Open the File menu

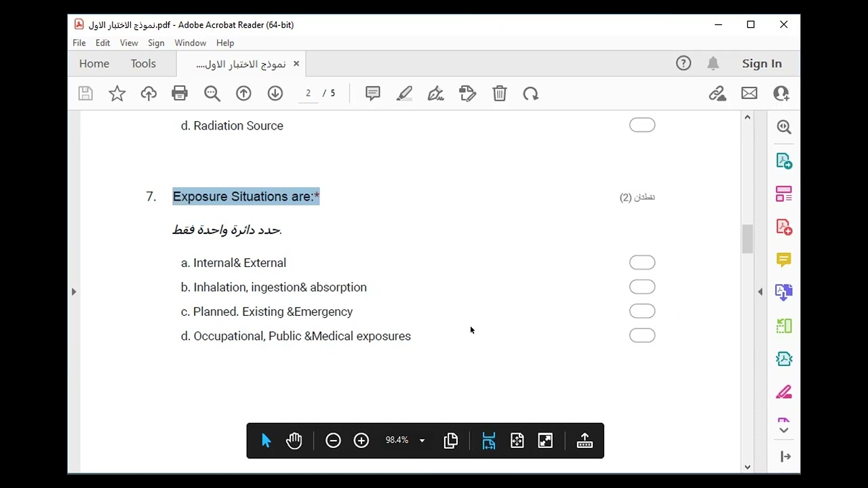tap(79, 43)
